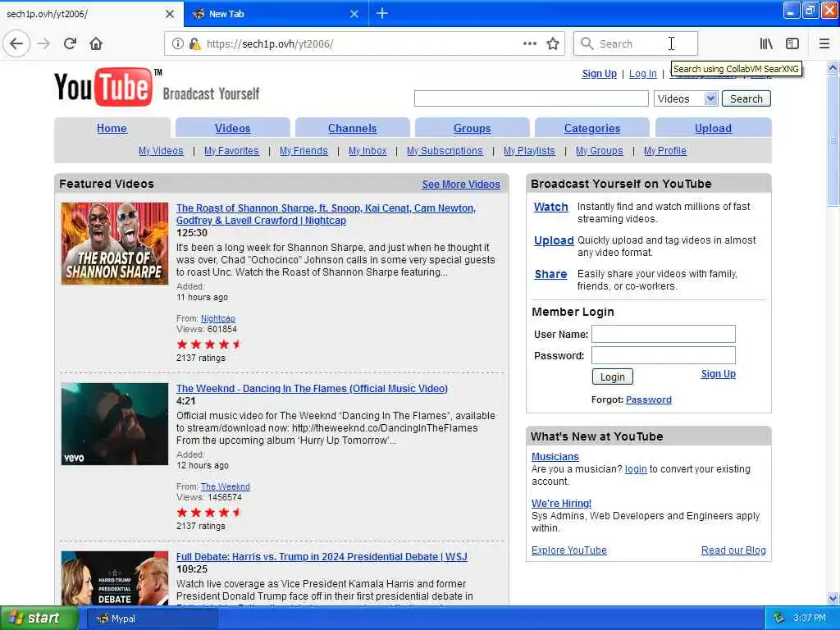The image size is (840, 630).
Task: Click the Log In link at top
Action: [x=642, y=73]
